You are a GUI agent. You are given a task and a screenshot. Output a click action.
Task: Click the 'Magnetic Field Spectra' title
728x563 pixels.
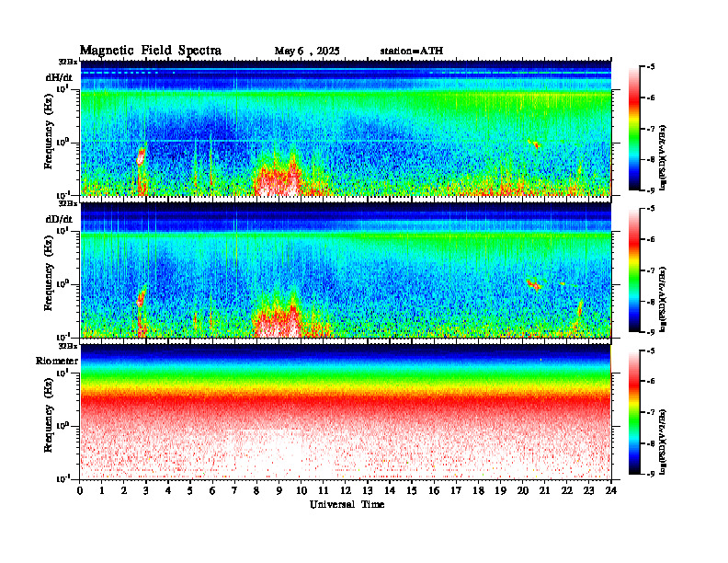[151, 51]
